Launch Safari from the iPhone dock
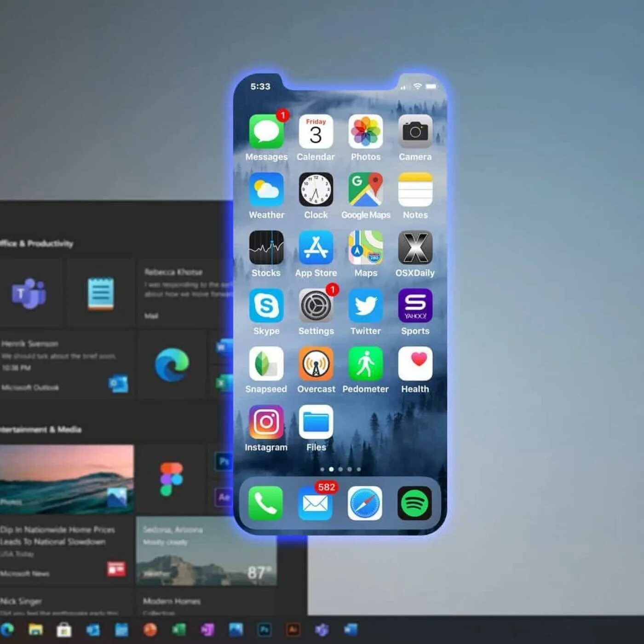The width and height of the screenshot is (644, 644). coord(365,503)
